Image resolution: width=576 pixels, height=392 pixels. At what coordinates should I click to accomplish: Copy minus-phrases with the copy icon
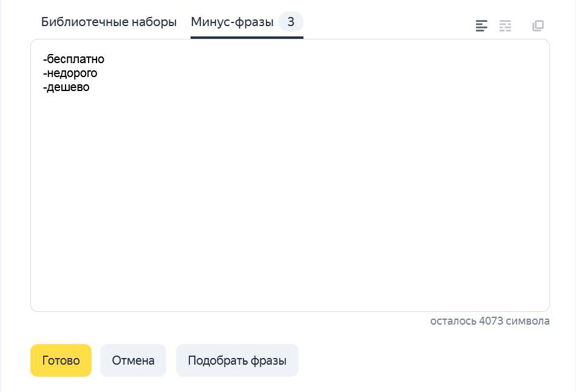[x=538, y=25]
